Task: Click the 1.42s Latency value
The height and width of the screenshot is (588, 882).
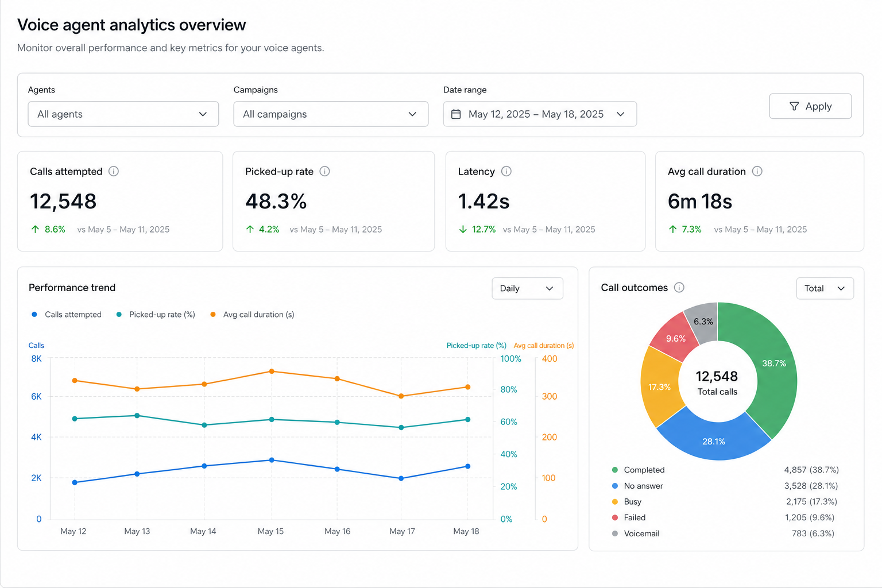Action: coord(483,202)
